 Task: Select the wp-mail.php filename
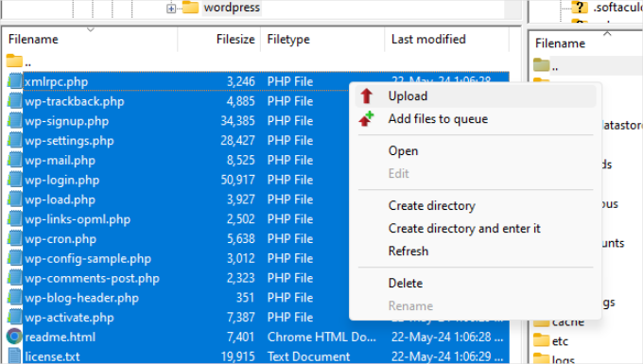click(61, 161)
